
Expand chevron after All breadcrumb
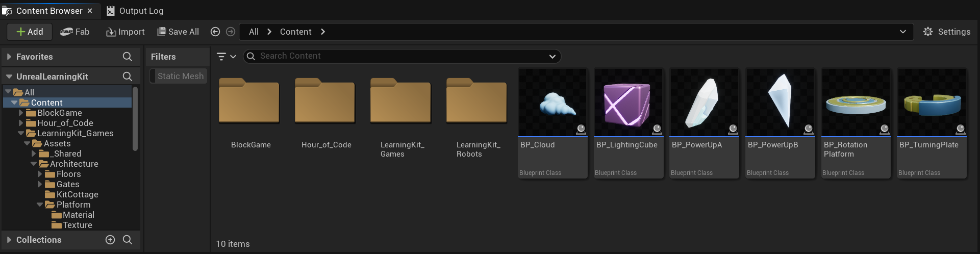click(x=269, y=32)
